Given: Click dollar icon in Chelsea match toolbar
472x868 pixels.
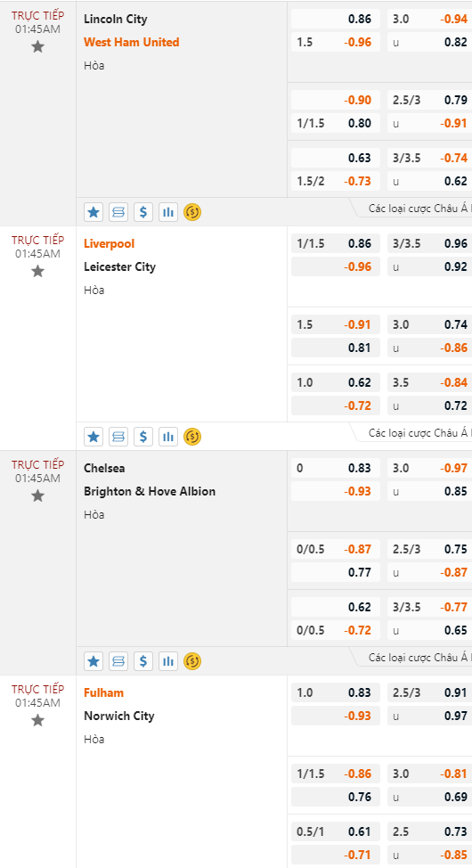Looking at the screenshot, I should tap(143, 661).
